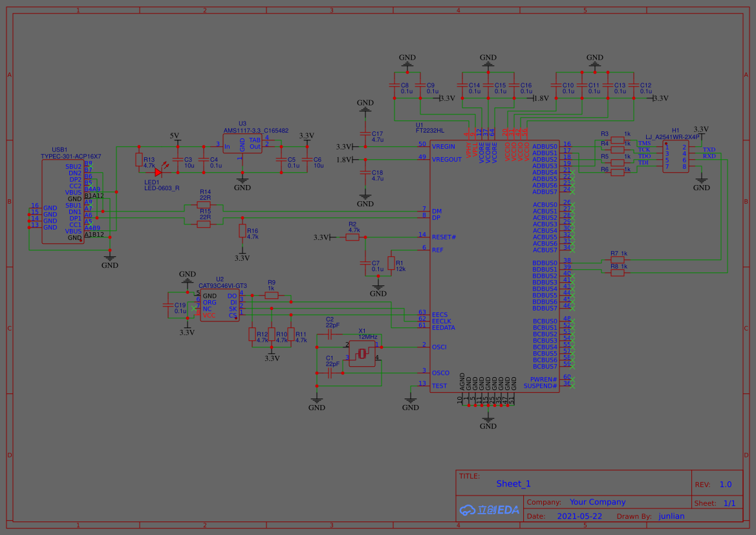Click the RXD net label

(709, 157)
